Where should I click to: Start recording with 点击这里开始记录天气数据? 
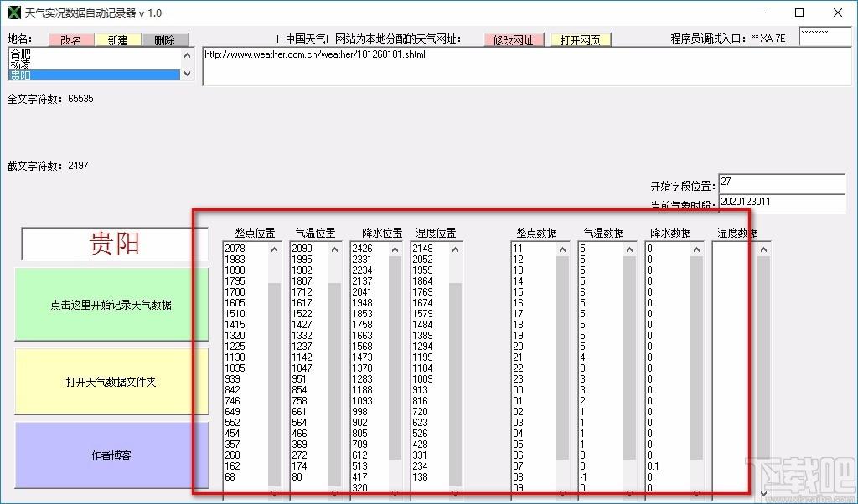(111, 305)
